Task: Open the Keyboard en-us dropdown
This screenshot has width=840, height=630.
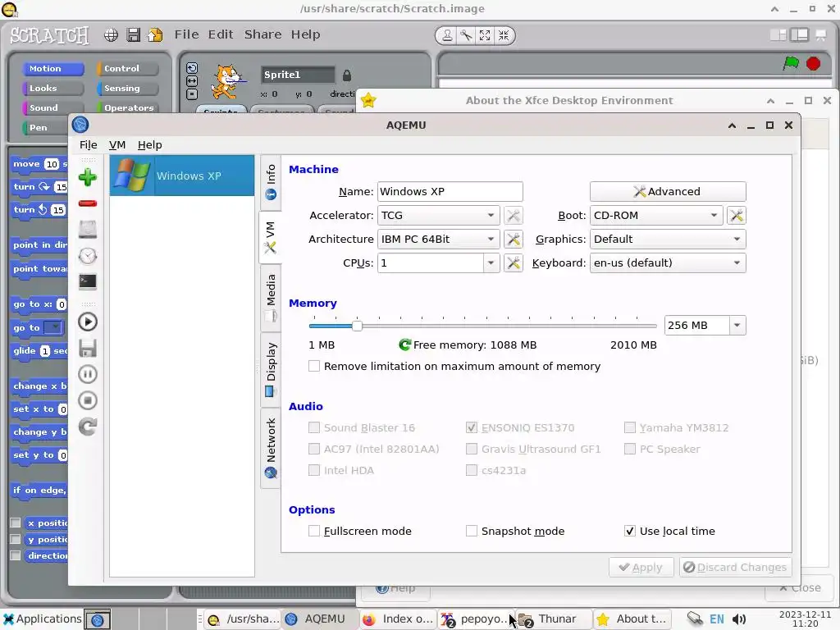Action: tap(668, 262)
